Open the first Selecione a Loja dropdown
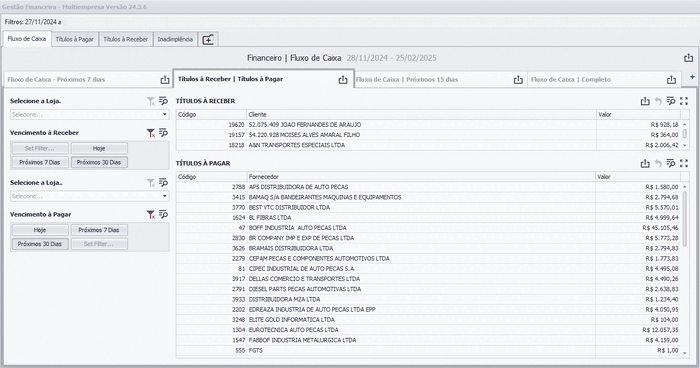 coord(89,115)
